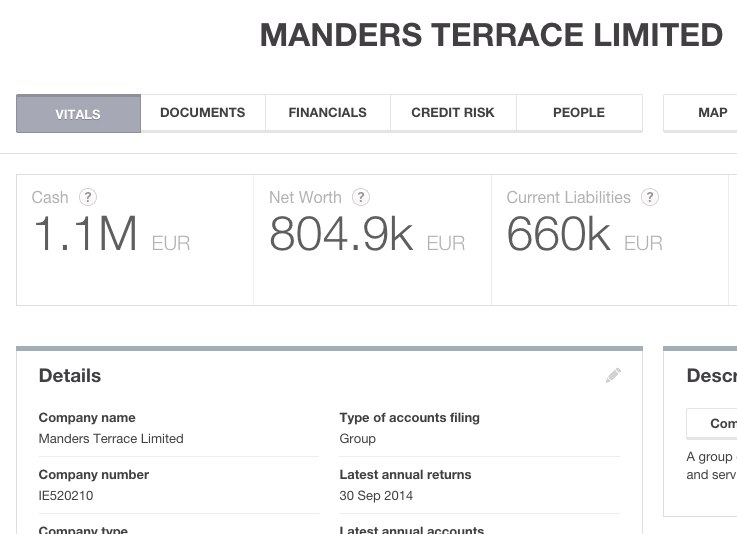
Task: Click the 660k EUR liabilities value
Action: click(x=585, y=234)
